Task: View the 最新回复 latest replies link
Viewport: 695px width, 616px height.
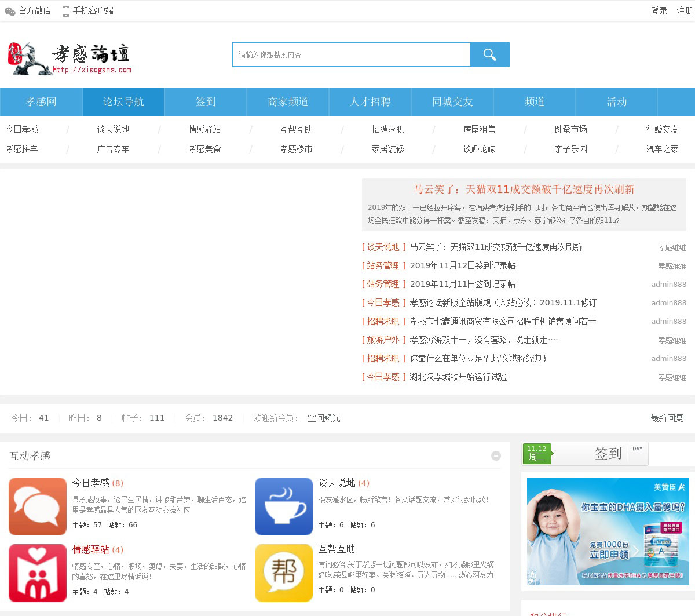Action: coord(667,418)
